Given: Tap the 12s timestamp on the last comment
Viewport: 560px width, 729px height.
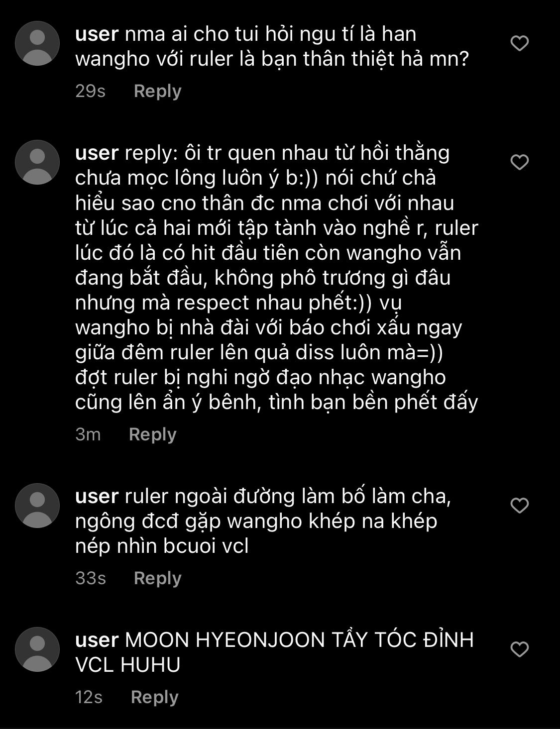Looking at the screenshot, I should [89, 697].
